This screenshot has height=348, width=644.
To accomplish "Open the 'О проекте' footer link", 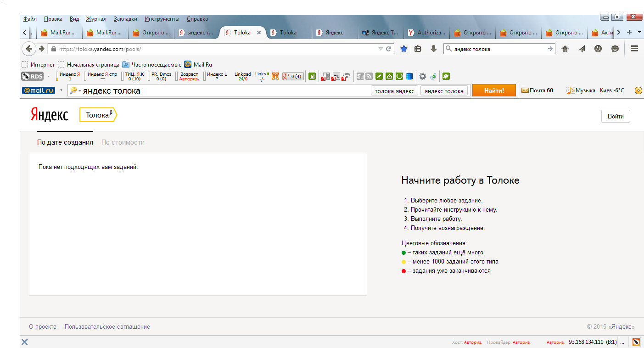I will 43,327.
